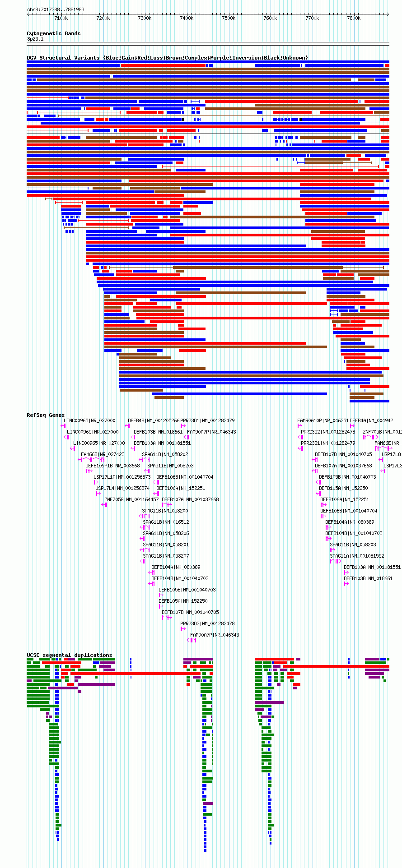
Task: Open transcript SPAG11B|NM_058206
Action: [166, 533]
